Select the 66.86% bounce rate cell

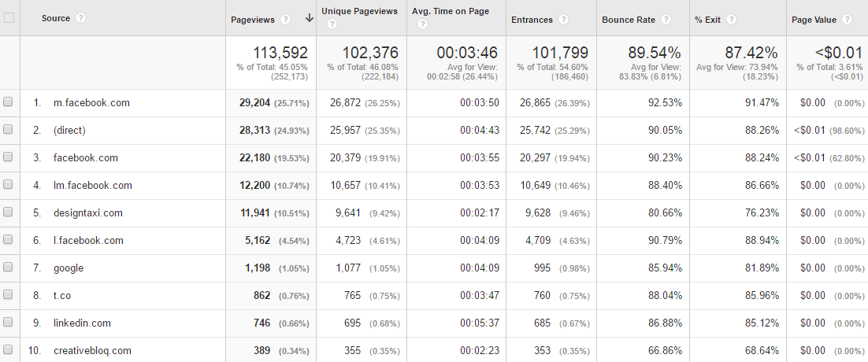coord(665,351)
